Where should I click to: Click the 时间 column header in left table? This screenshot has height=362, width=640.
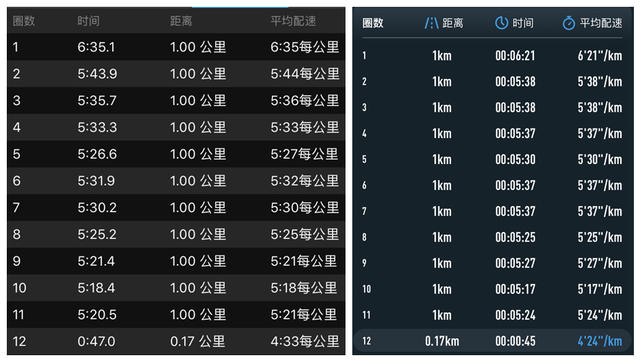(89, 20)
